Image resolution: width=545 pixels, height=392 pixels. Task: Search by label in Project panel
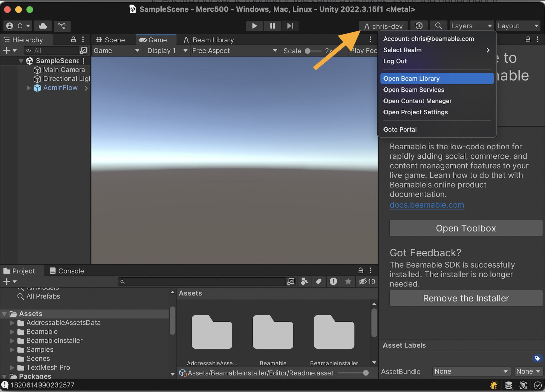(x=319, y=281)
